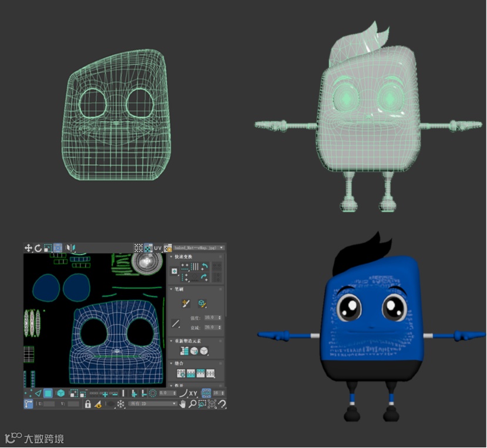Click the Space Vertically icon
This screenshot has height=448, width=487.
[194, 266]
